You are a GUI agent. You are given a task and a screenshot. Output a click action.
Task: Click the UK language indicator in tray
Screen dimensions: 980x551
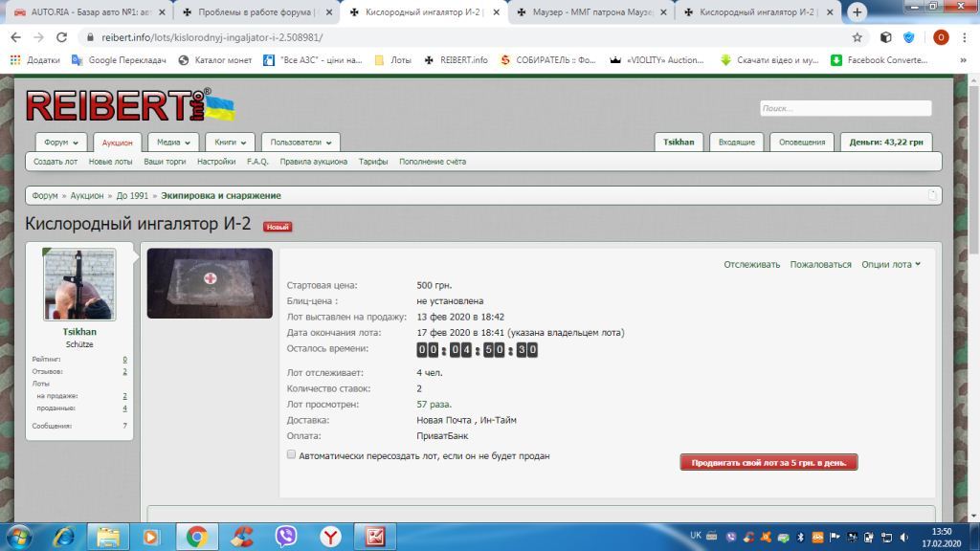(696, 536)
